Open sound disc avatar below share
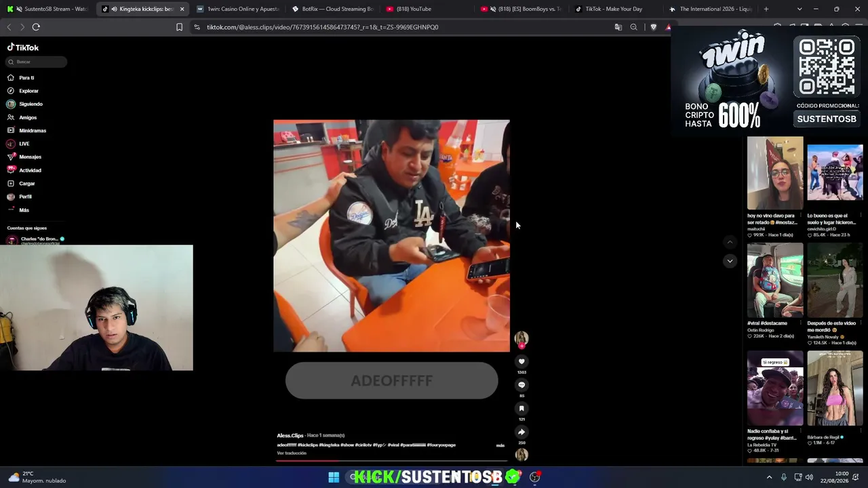The height and width of the screenshot is (488, 868). point(521,455)
